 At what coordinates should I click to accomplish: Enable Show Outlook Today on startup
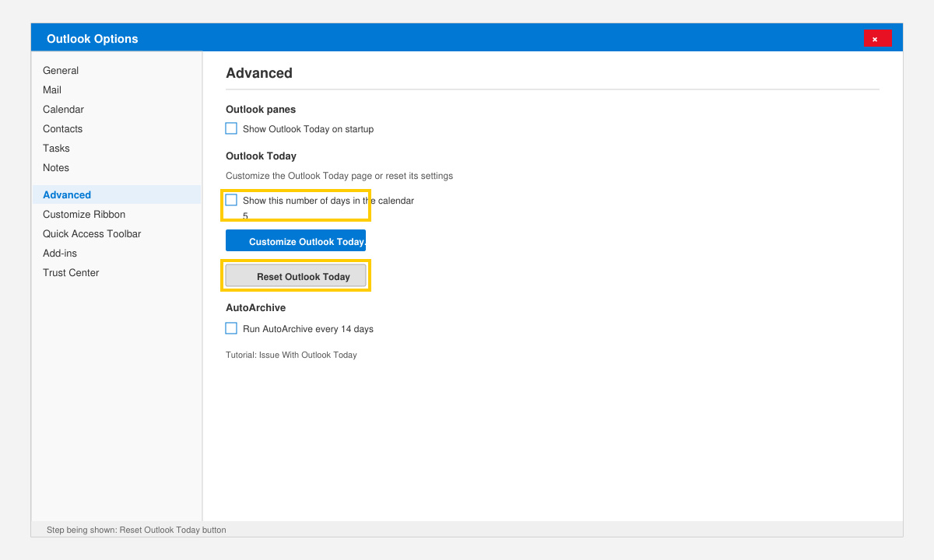[231, 128]
